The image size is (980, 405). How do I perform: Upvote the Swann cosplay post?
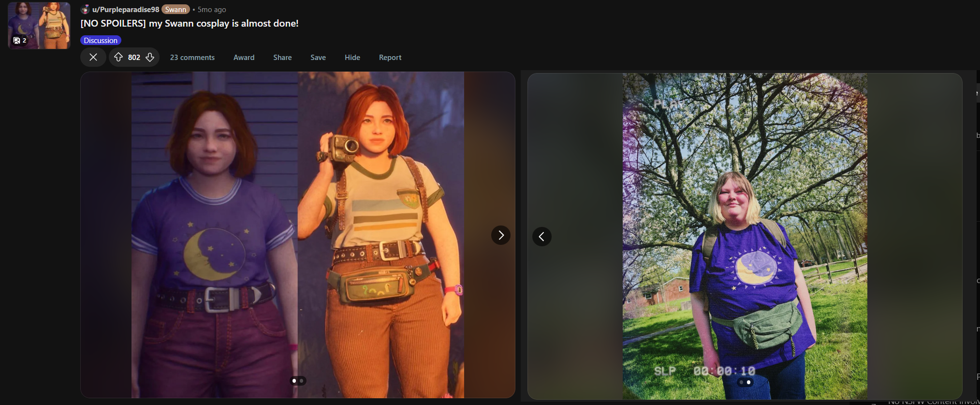coord(118,57)
